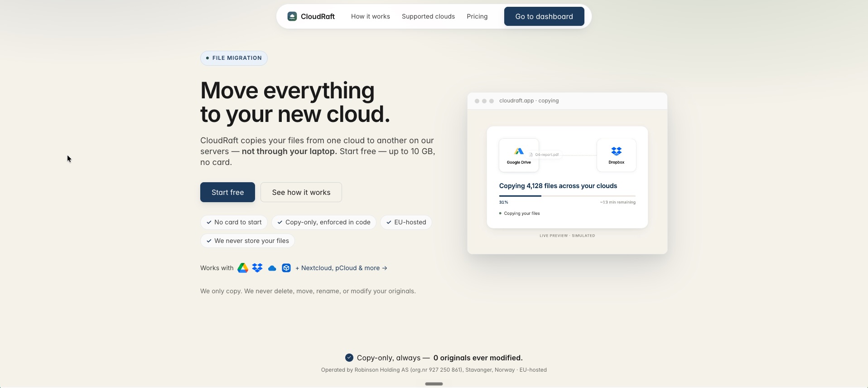Click the Move everything headline

(295, 102)
